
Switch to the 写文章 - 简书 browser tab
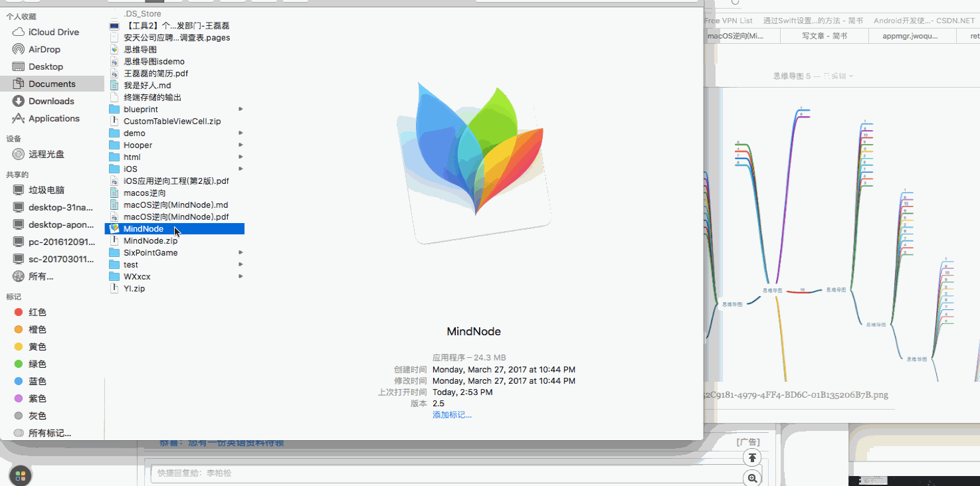click(825, 36)
